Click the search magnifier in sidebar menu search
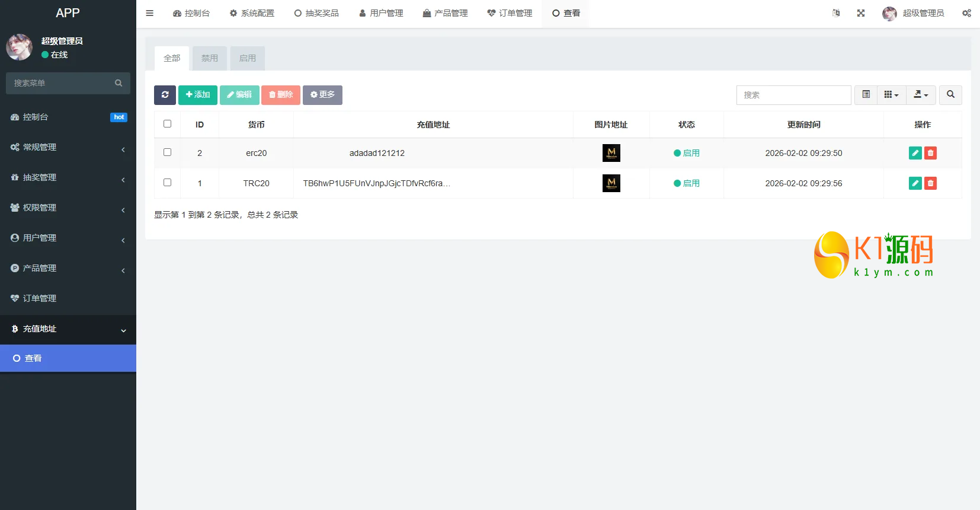 tap(119, 83)
